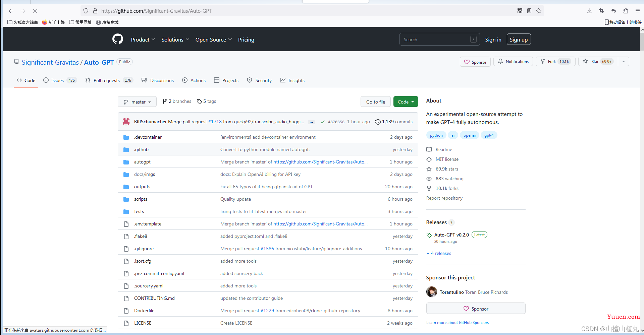The height and width of the screenshot is (335, 644).
Task: Click the large Sponsor button in sidebar
Action: tap(476, 309)
